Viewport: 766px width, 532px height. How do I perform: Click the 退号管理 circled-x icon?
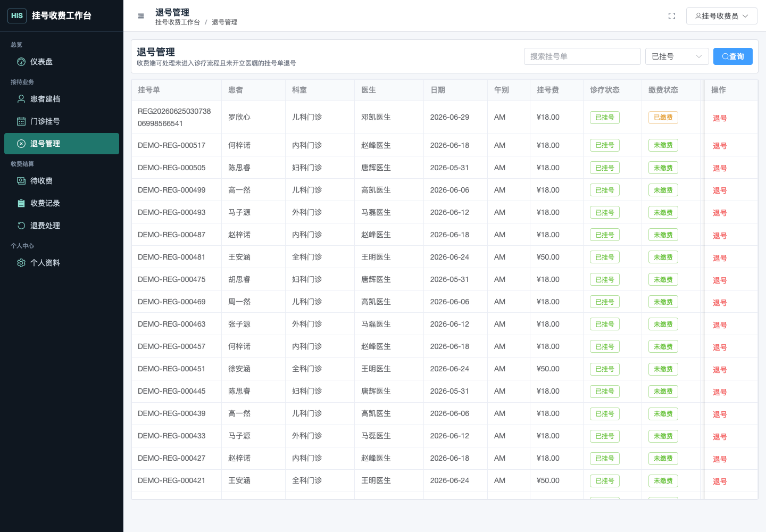21,144
